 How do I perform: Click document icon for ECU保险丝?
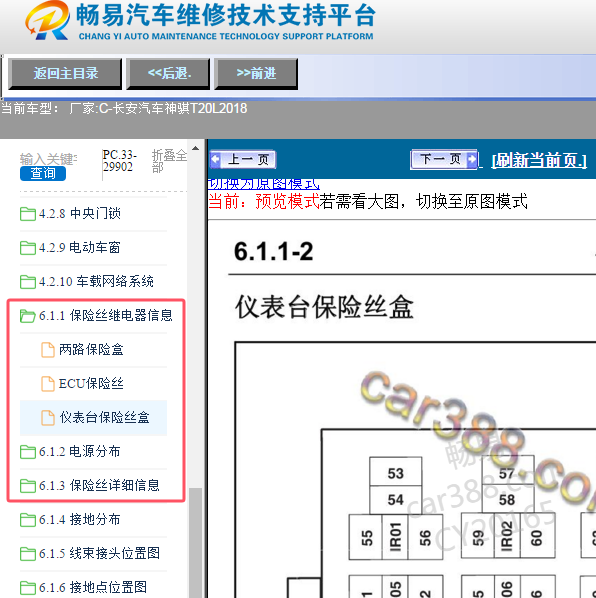coord(48,384)
